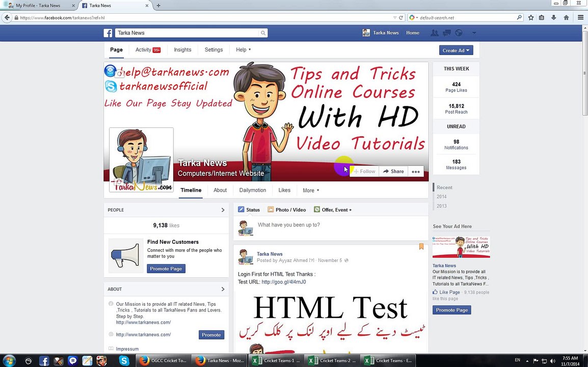Open Dailymotion page tab
Viewport: 588px width, 367px height.
tap(252, 190)
